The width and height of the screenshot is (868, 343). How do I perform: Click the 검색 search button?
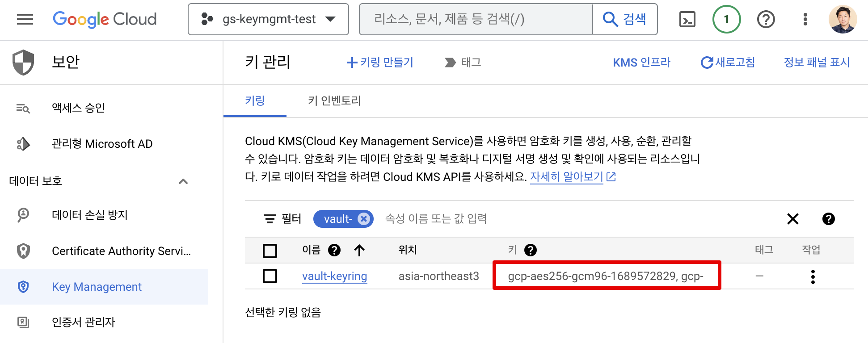tap(625, 19)
